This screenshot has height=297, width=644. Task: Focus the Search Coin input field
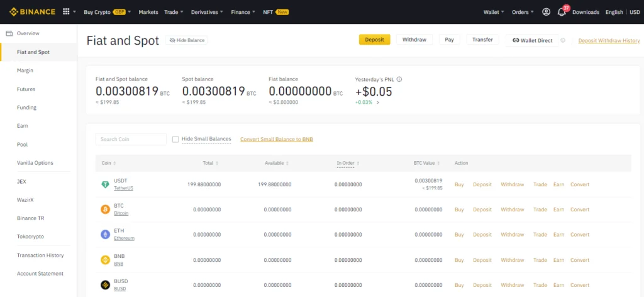pyautogui.click(x=131, y=139)
